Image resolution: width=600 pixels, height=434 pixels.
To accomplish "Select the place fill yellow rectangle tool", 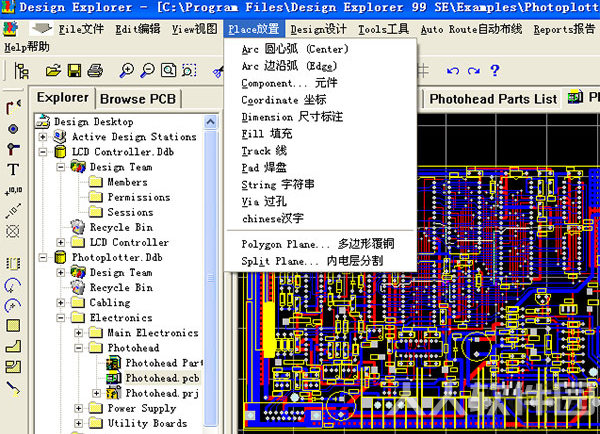I will point(13,326).
